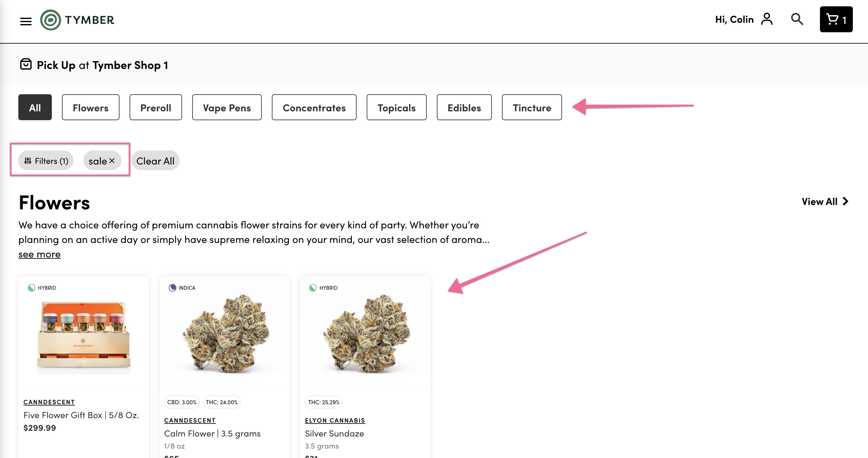Open the Elyon Cannabis brand link
The image size is (868, 458).
pos(335,420)
